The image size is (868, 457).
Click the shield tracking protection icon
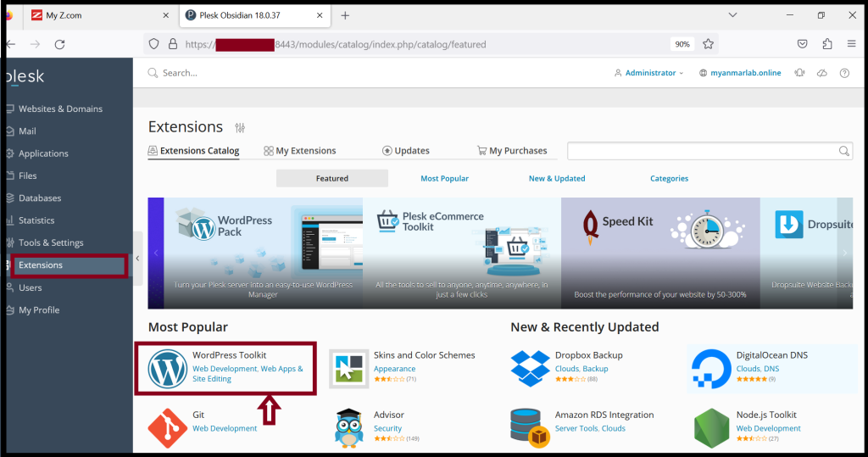tap(154, 44)
